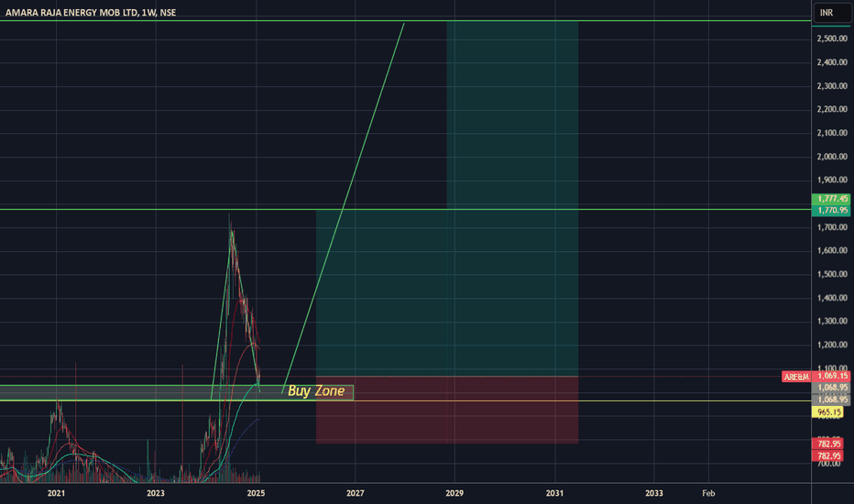Click the Feb time axis label
The width and height of the screenshot is (854, 504).
708,493
